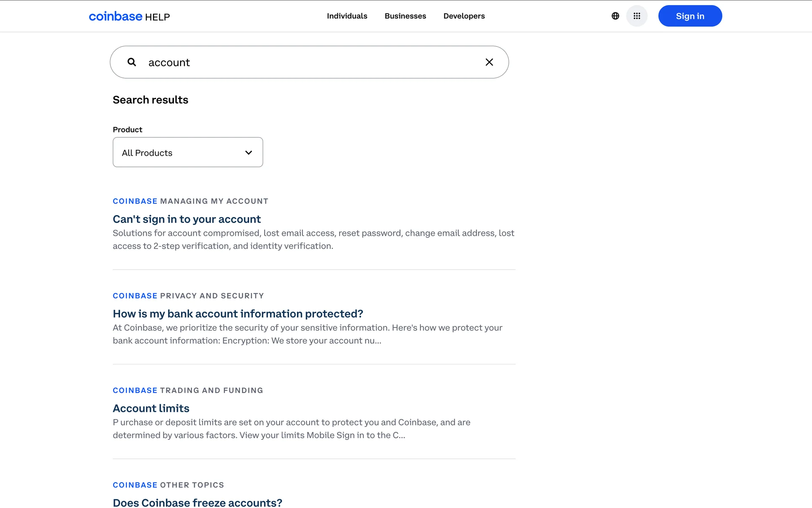Open the Individuals menu
Image resolution: width=812 pixels, height=508 pixels.
pos(347,16)
